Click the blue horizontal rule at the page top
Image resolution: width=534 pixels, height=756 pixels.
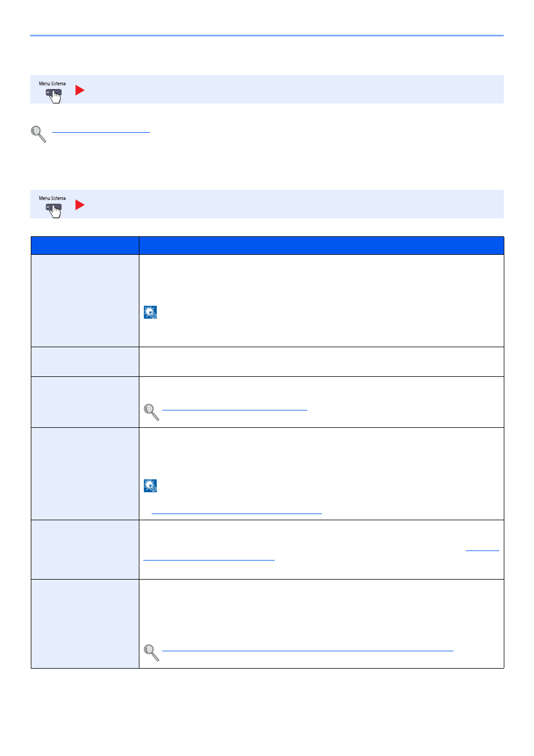coord(267,36)
